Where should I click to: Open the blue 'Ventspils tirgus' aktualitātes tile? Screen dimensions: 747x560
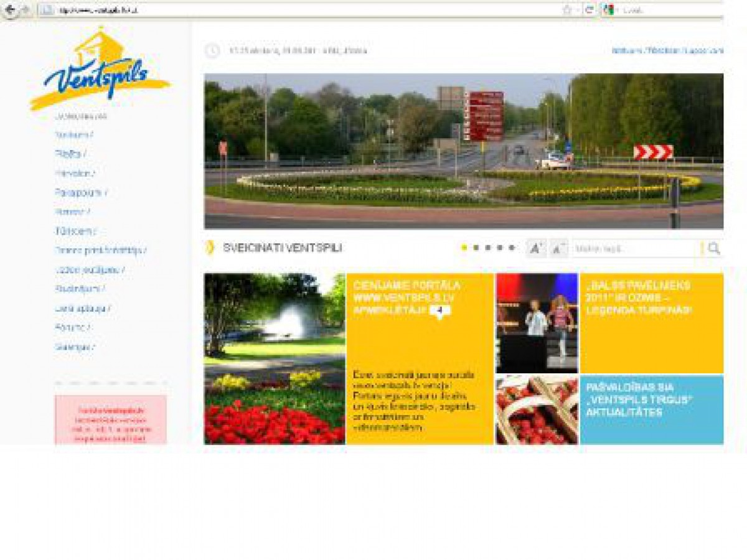point(651,409)
